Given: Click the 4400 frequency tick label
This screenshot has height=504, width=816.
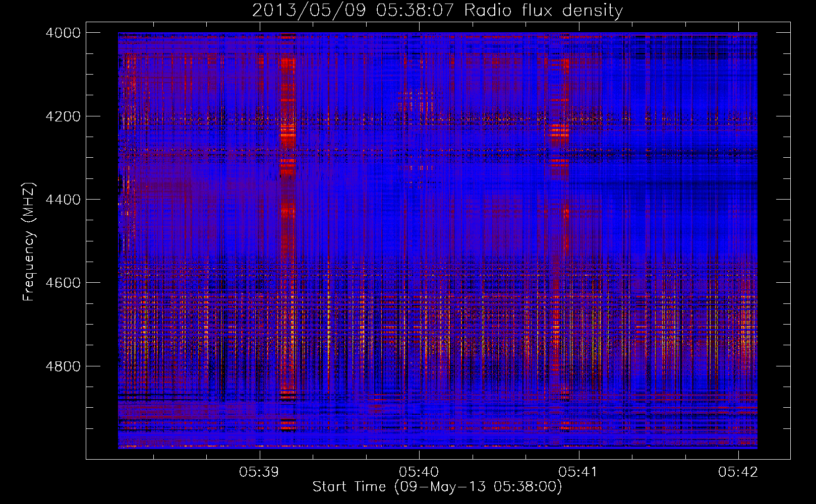Looking at the screenshot, I should pos(63,200).
